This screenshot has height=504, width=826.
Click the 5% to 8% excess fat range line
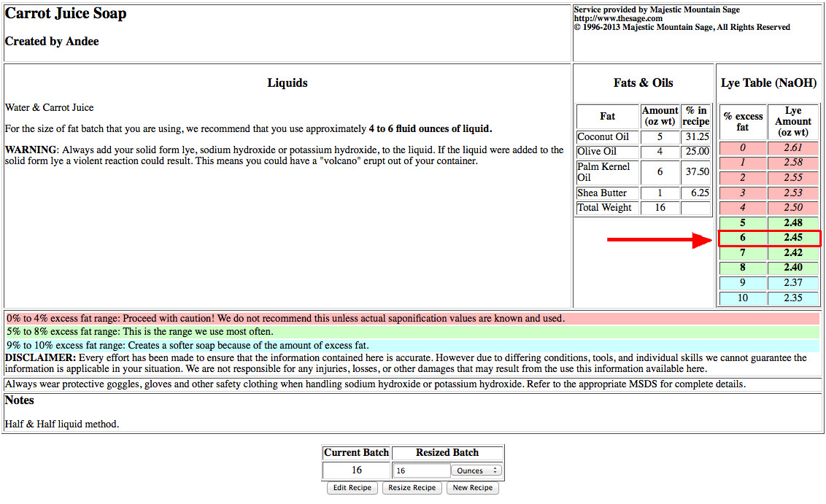(412, 332)
